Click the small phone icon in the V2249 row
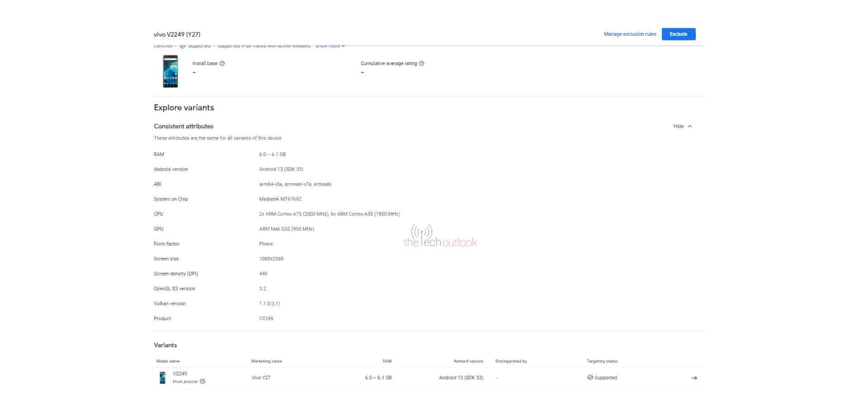868x416 pixels. 162,378
